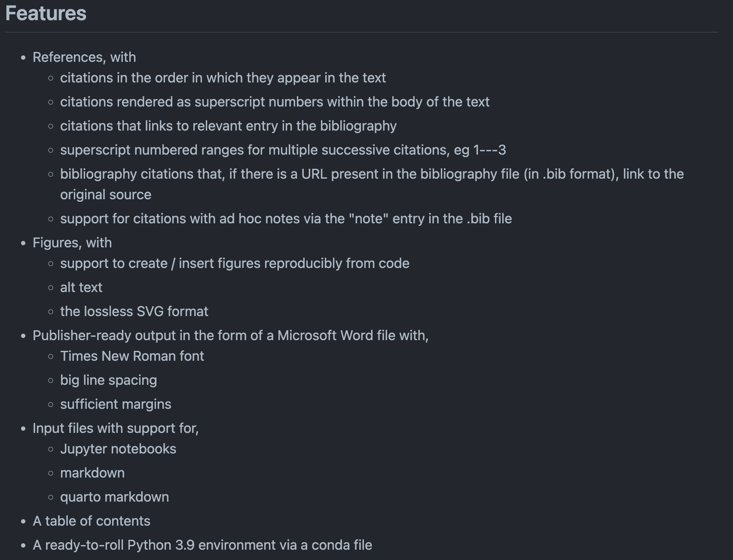Click 'citations in the order' list item
Screen dimensions: 733x560
(223, 78)
